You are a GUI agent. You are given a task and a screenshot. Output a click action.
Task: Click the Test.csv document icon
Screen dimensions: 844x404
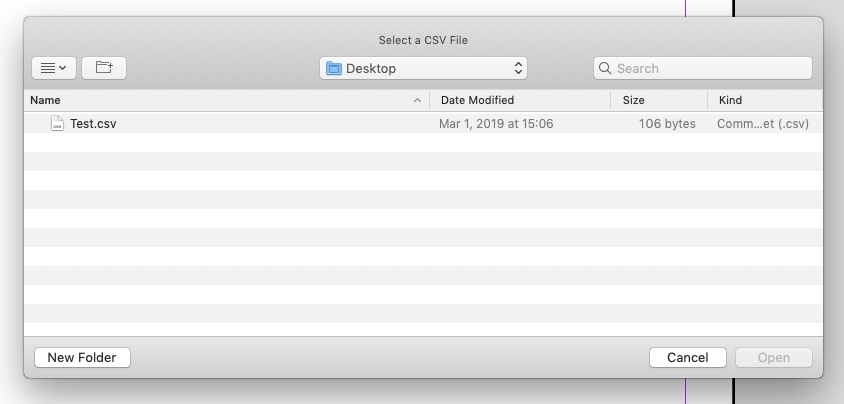(57, 123)
